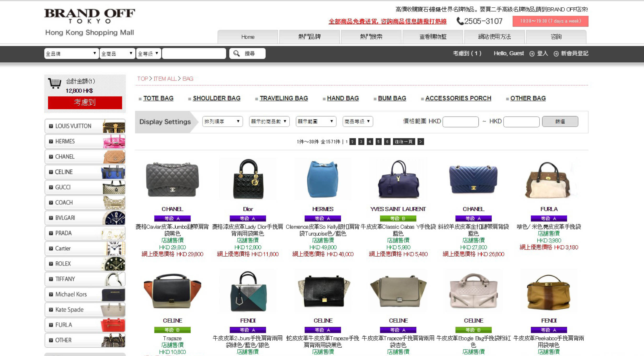The image size is (644, 356).
Task: Switch to the 查看購物籃 tab
Action: 433,37
